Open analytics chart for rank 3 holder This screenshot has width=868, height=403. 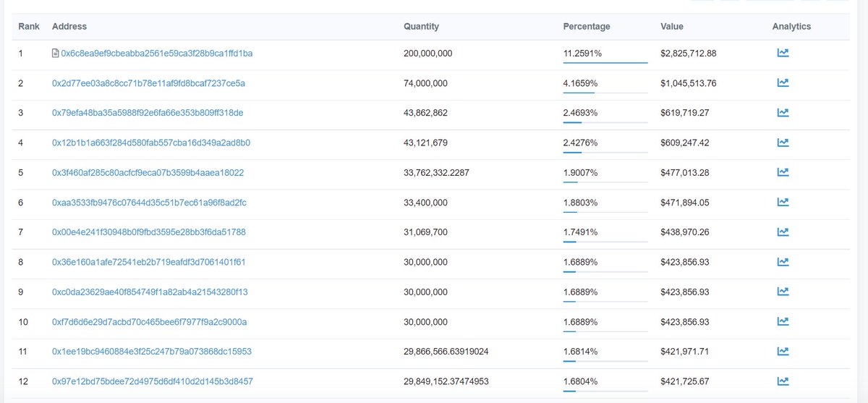tap(783, 112)
